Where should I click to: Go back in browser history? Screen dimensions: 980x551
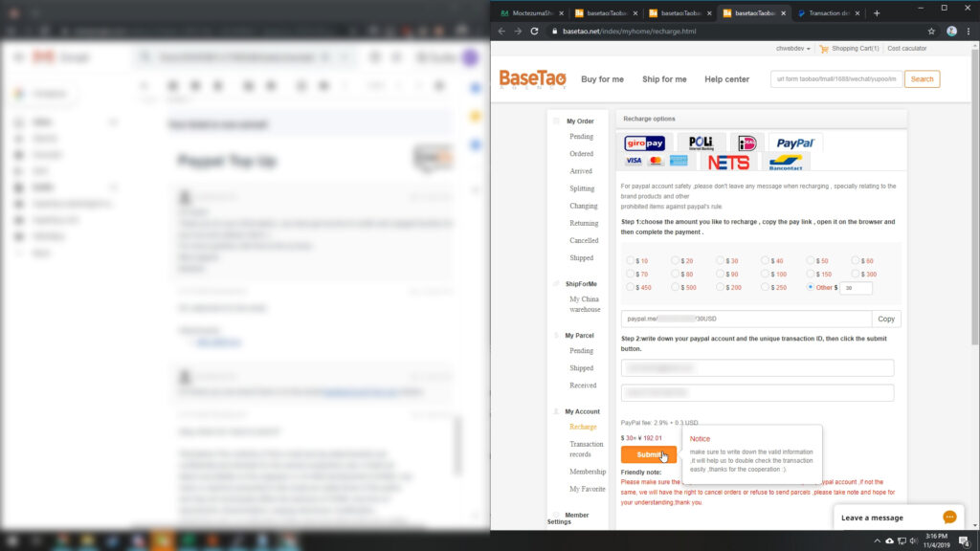pos(501,32)
